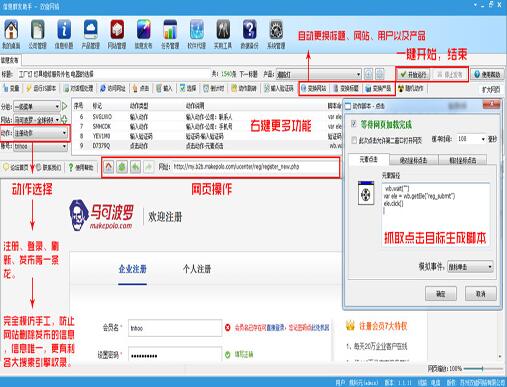
Task: Open the 网站 website dropdown
Action: 37,119
